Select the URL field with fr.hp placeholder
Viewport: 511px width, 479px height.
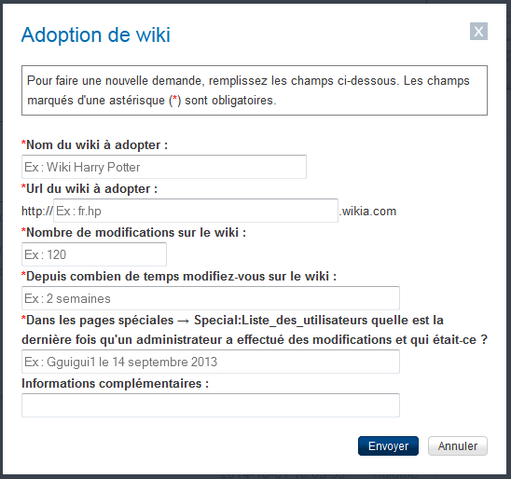point(196,211)
